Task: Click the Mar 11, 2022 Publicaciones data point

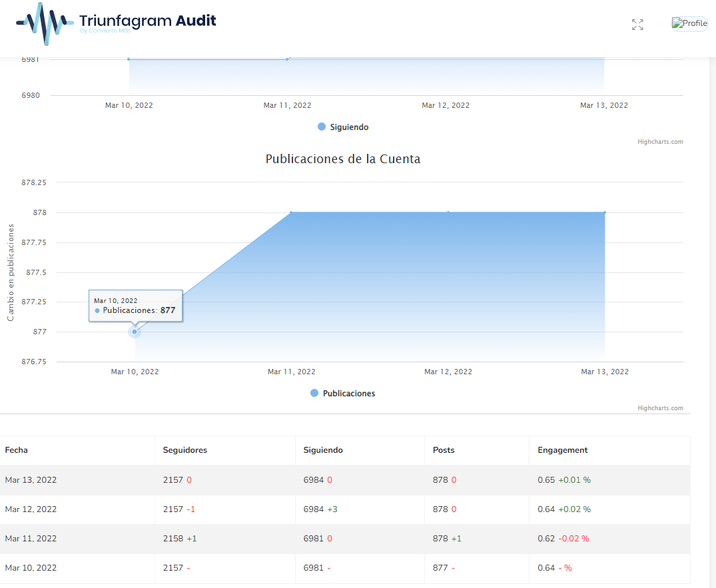Action: click(x=292, y=212)
